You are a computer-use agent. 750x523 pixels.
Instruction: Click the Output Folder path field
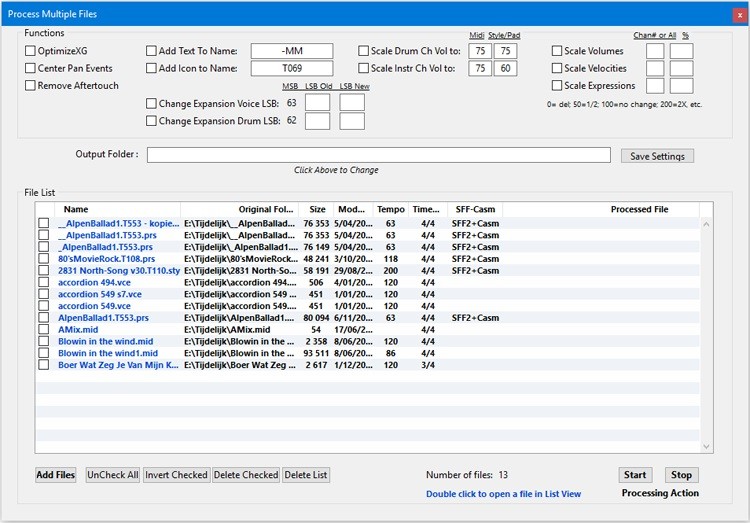tap(378, 155)
